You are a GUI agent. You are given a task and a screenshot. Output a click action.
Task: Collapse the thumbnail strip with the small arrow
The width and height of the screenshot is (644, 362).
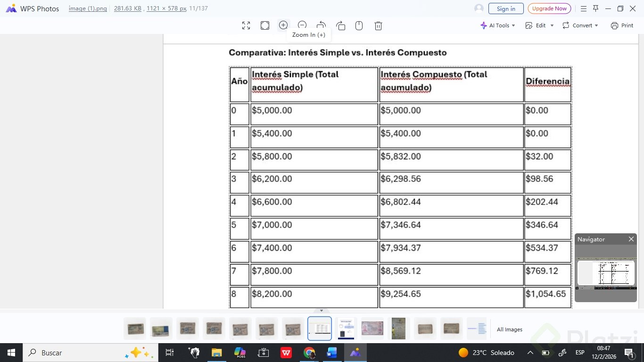pos(322,311)
